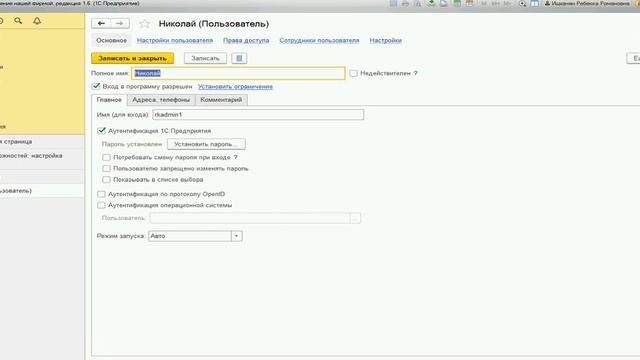Click Режим запуска field showing Авто
Screen dimensions: 640x360
190,236
